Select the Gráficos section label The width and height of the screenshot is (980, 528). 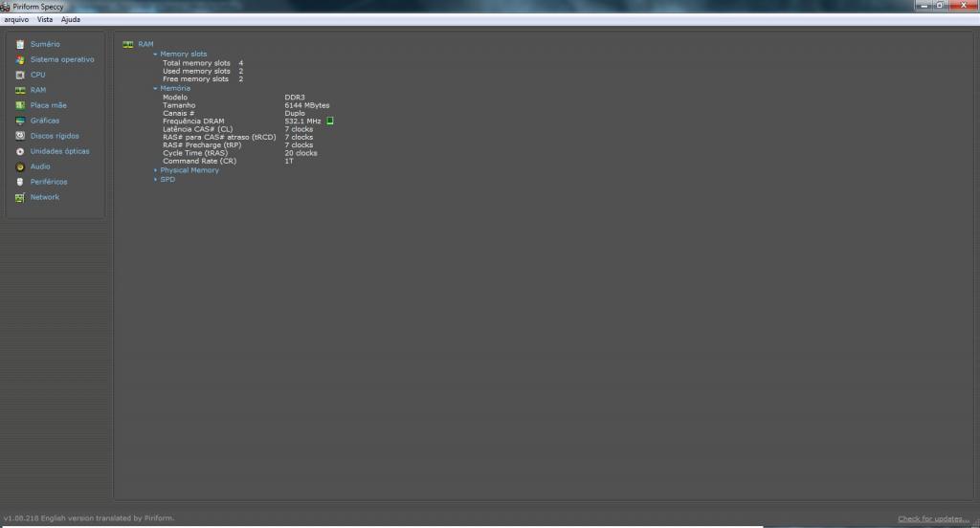click(45, 121)
